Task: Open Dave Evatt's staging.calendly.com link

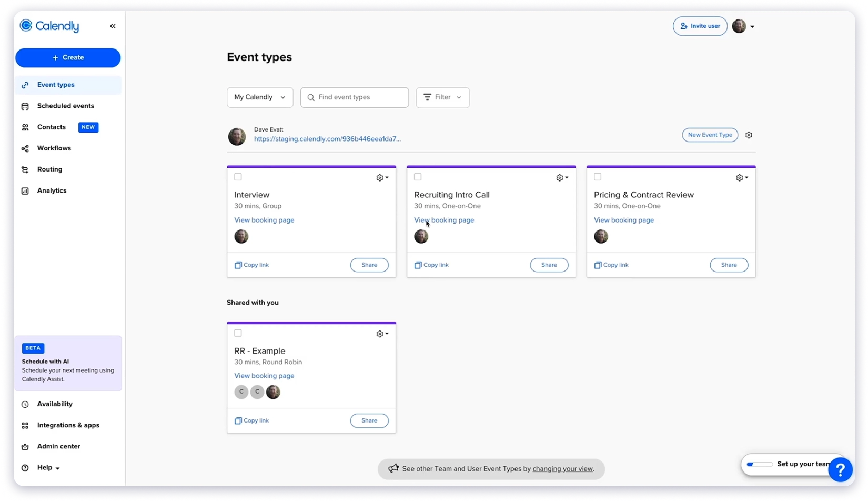Action: pyautogui.click(x=327, y=139)
